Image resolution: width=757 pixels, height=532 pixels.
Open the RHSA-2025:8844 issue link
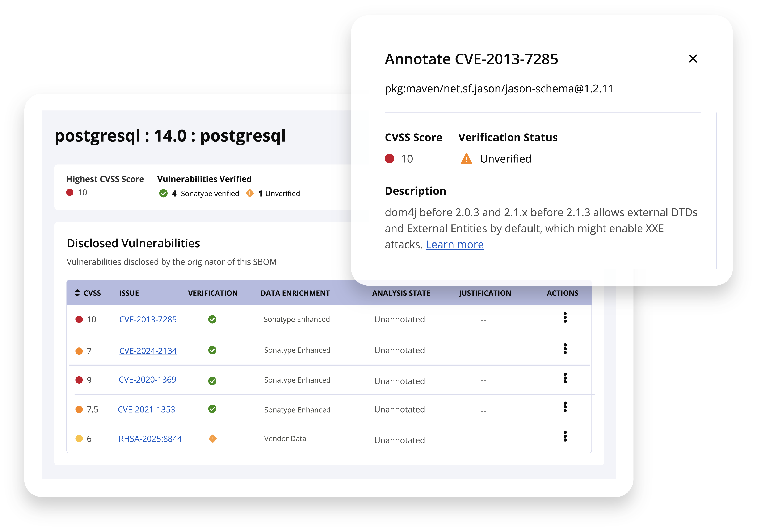pyautogui.click(x=150, y=439)
